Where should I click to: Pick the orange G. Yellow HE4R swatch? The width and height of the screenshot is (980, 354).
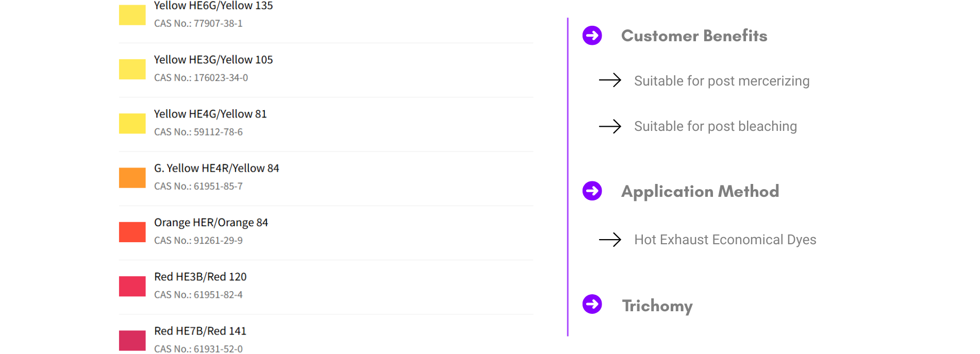[132, 178]
